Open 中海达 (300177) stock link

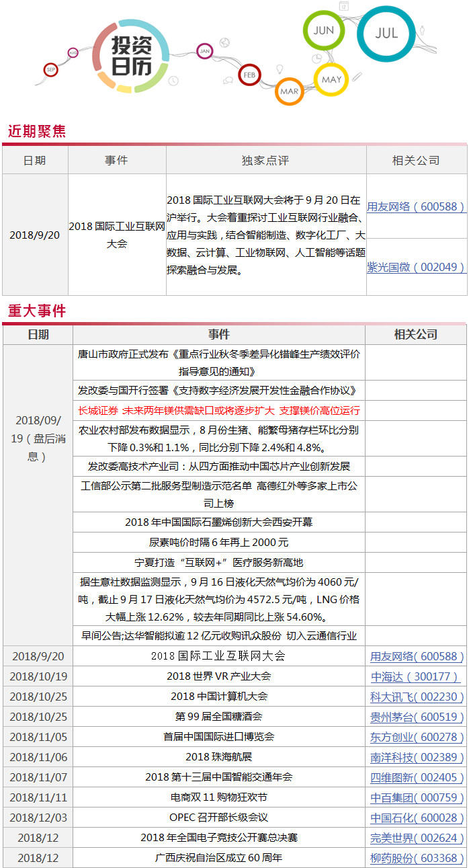tap(416, 676)
